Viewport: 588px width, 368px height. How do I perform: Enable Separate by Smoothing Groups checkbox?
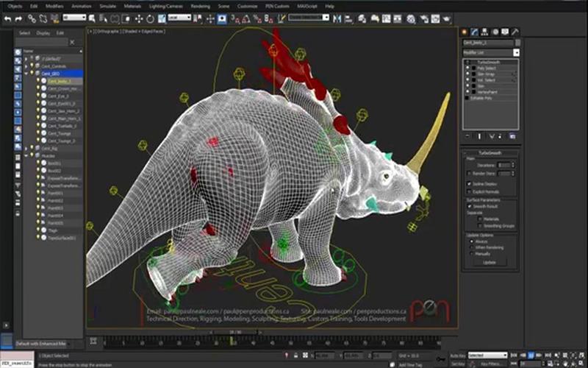coord(480,225)
